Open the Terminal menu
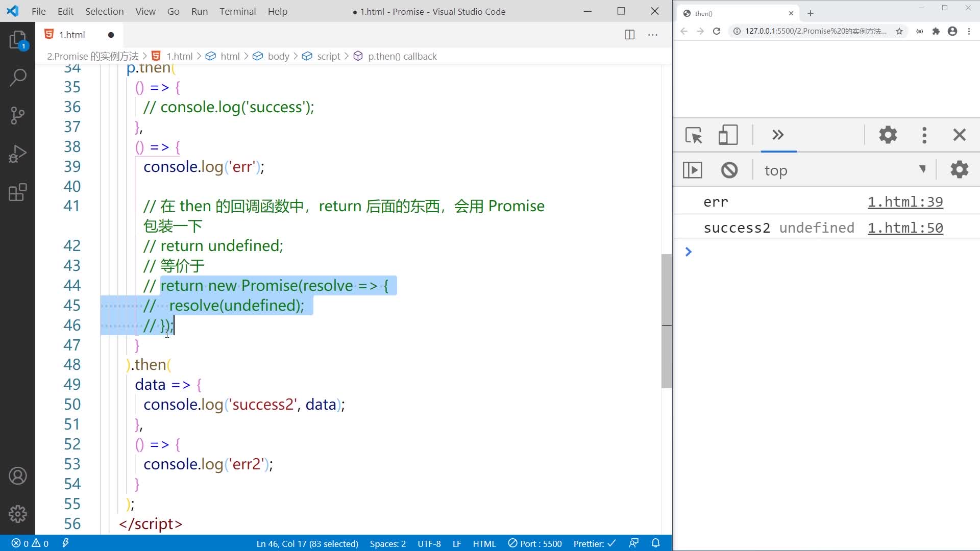The width and height of the screenshot is (980, 551). tap(237, 11)
